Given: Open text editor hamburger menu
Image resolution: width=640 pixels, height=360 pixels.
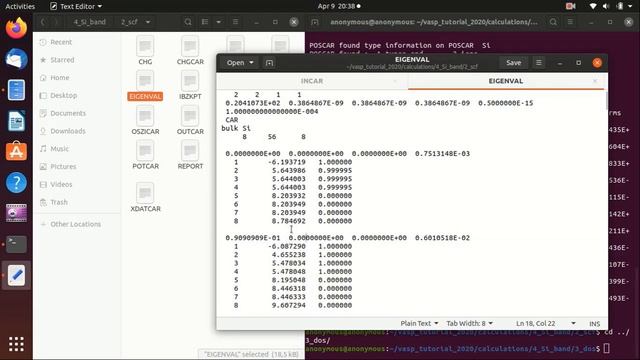Looking at the screenshot, I should 539,63.
